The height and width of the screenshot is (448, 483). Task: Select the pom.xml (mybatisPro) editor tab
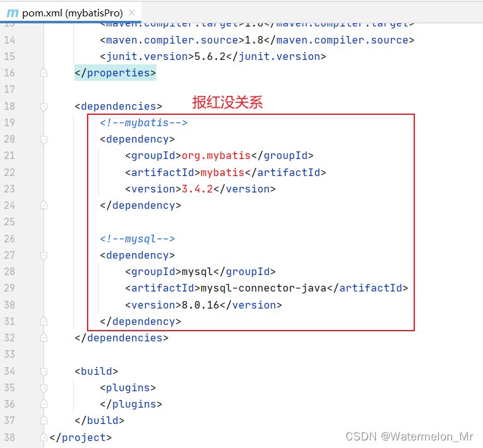tap(71, 13)
